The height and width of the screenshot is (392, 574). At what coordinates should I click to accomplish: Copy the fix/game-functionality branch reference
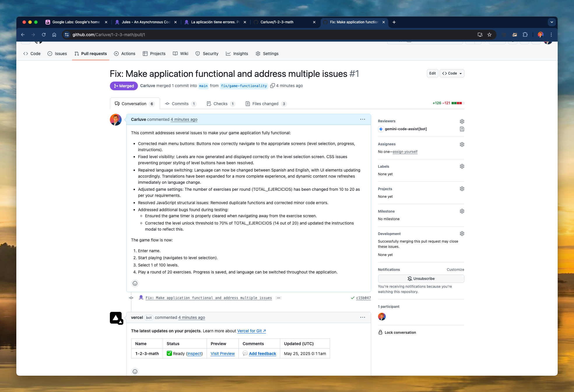pyautogui.click(x=273, y=85)
